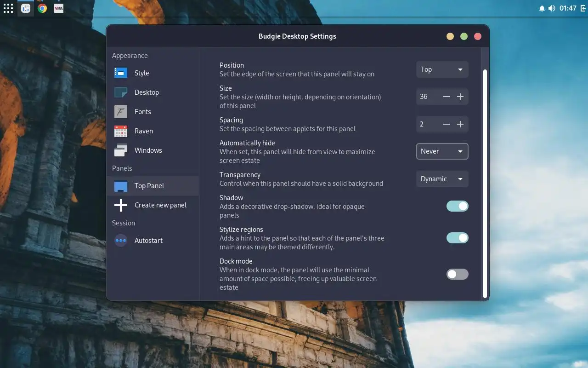Click the Transparency setting label

[x=240, y=175]
